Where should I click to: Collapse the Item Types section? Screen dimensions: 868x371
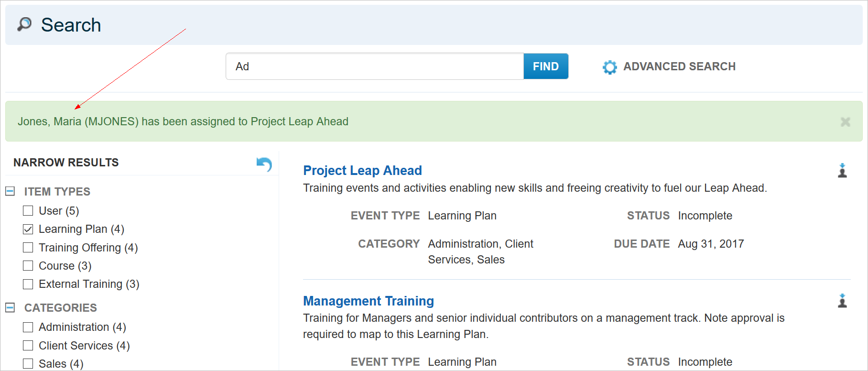click(x=10, y=191)
